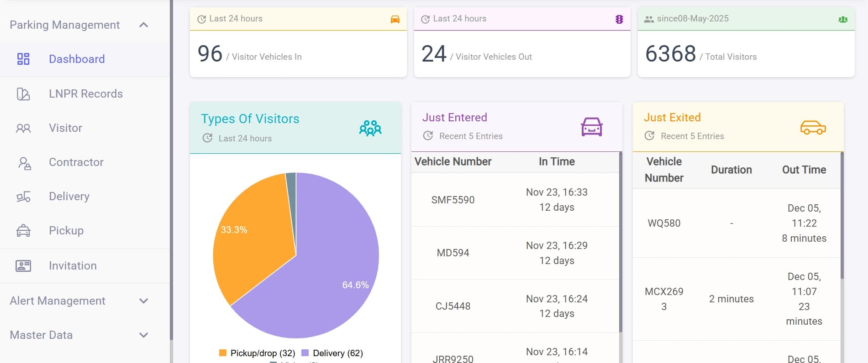Expand the Alert Management section

pyautogui.click(x=143, y=301)
